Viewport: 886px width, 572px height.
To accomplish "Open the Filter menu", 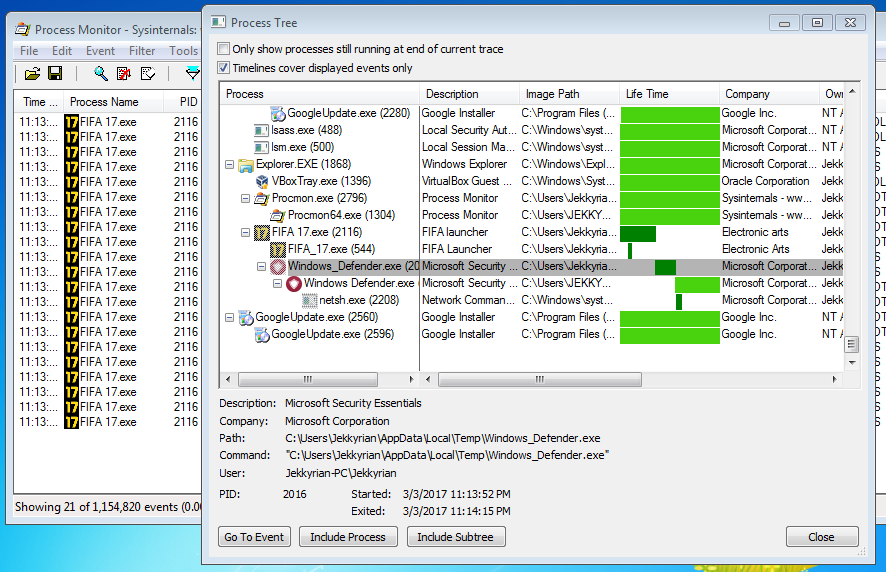I will click(x=142, y=51).
